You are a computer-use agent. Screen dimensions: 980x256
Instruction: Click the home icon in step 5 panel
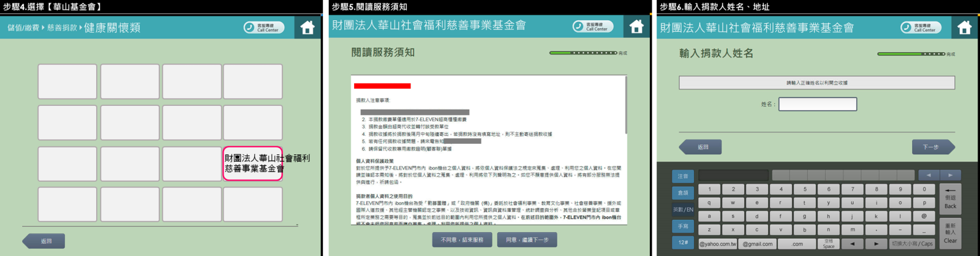click(636, 26)
